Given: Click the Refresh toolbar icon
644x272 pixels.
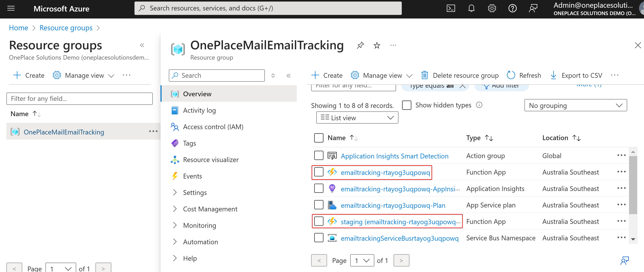Looking at the screenshot, I should (511, 75).
